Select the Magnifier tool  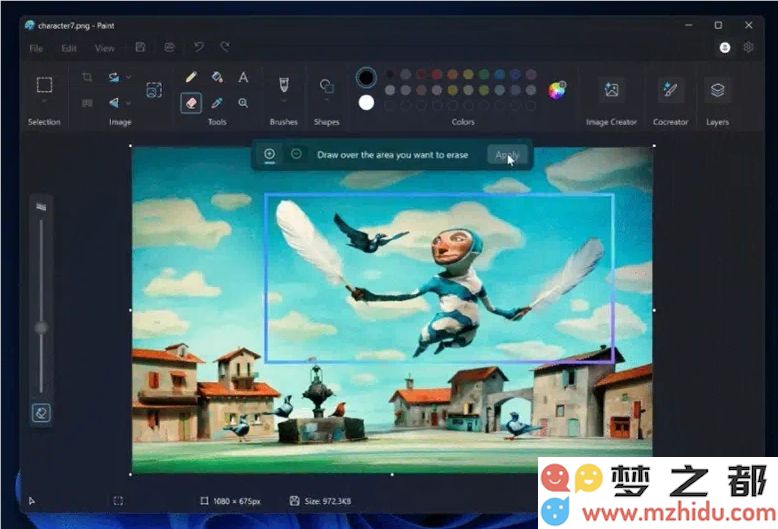[243, 103]
